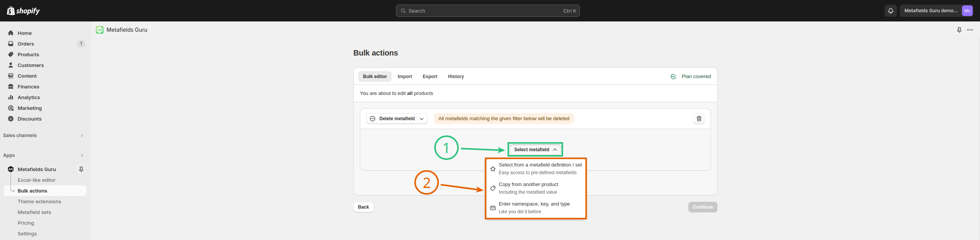Click the Plan covered check icon
980x240 pixels.
tap(673, 77)
